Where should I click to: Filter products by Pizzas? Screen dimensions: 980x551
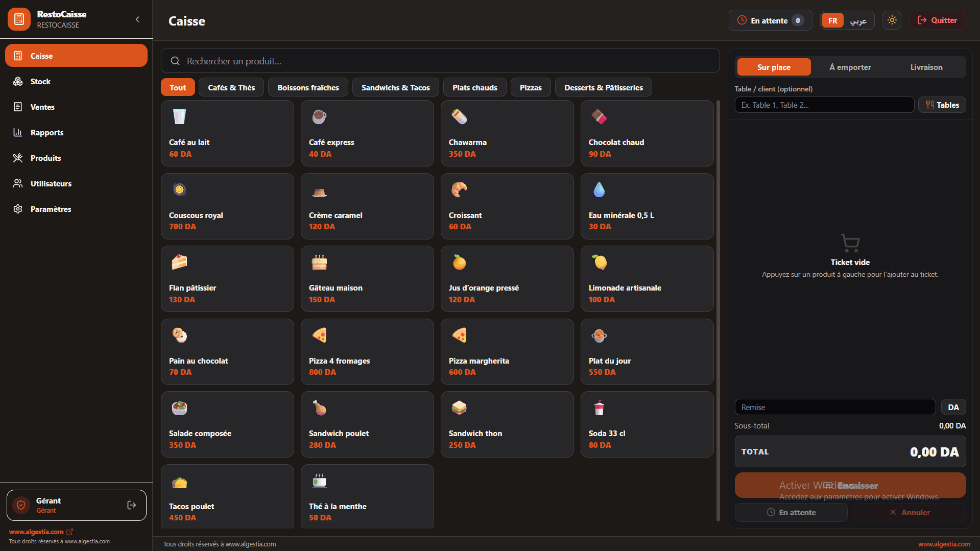click(531, 88)
